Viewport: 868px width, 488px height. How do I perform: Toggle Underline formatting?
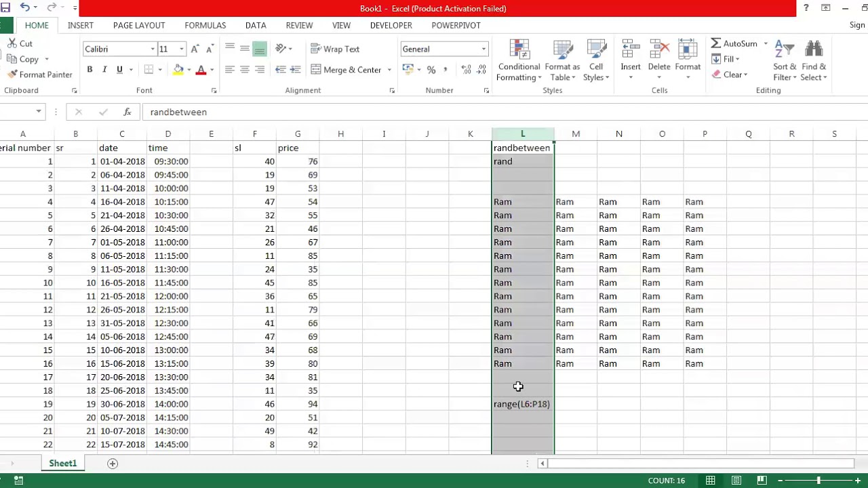click(120, 70)
